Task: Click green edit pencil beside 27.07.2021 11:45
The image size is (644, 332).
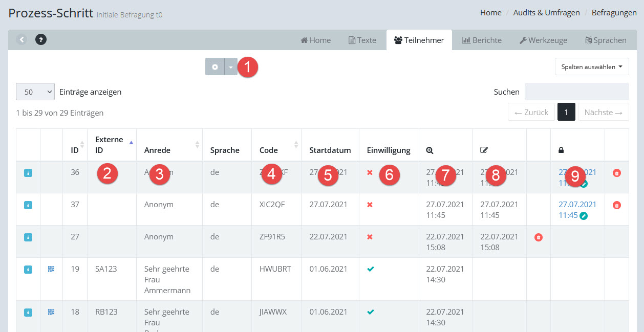Action: click(584, 216)
